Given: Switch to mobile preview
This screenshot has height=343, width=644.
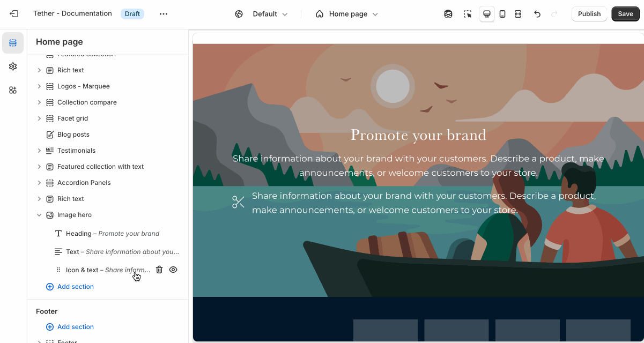Looking at the screenshot, I should 502,14.
